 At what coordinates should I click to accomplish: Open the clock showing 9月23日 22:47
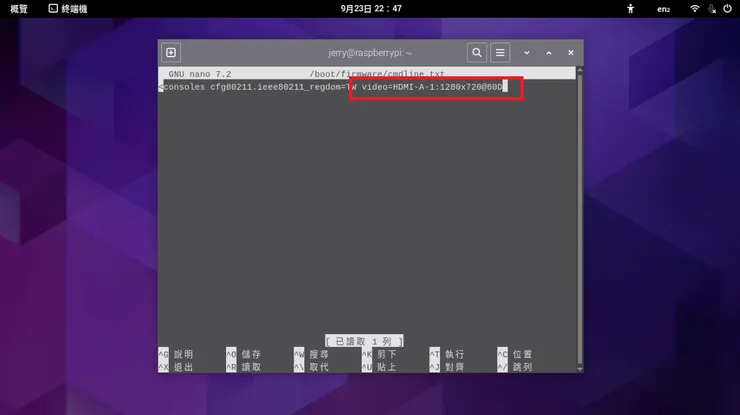(x=371, y=8)
